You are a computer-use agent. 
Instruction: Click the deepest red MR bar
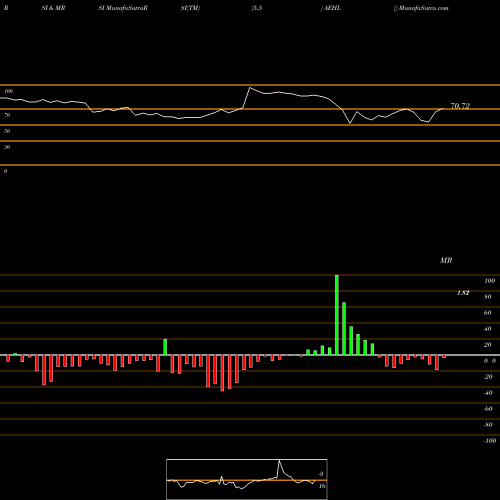point(222,373)
